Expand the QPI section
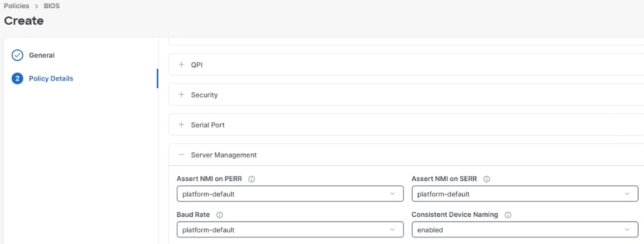 [181, 65]
